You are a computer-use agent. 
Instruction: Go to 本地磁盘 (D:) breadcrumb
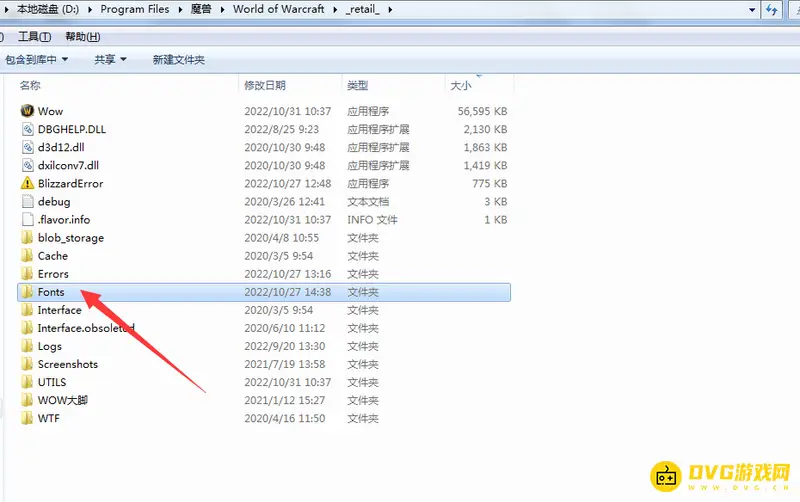click(x=48, y=9)
